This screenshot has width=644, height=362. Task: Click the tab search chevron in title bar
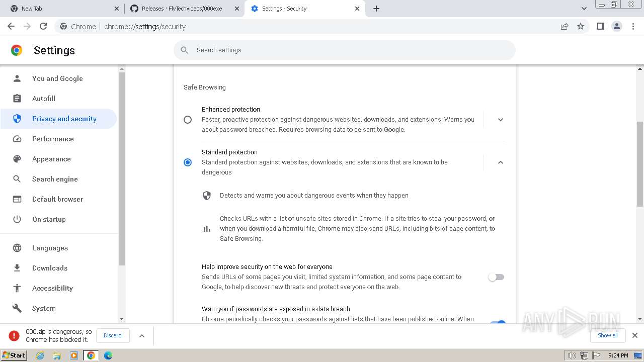tap(584, 9)
